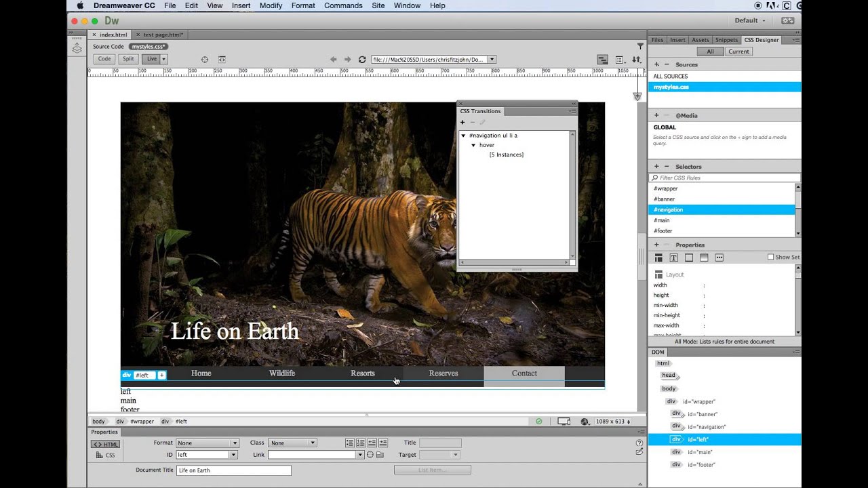Open the Site menu
868x488 pixels.
pos(378,5)
